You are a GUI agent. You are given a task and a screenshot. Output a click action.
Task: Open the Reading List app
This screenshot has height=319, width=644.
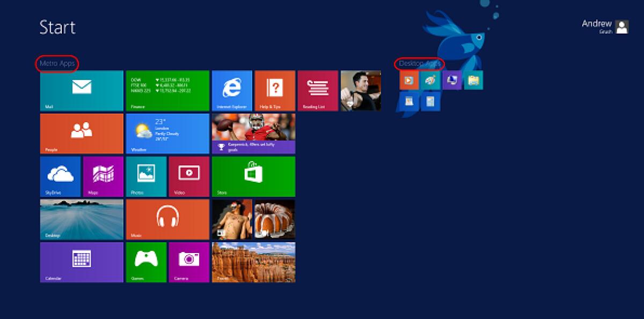317,90
